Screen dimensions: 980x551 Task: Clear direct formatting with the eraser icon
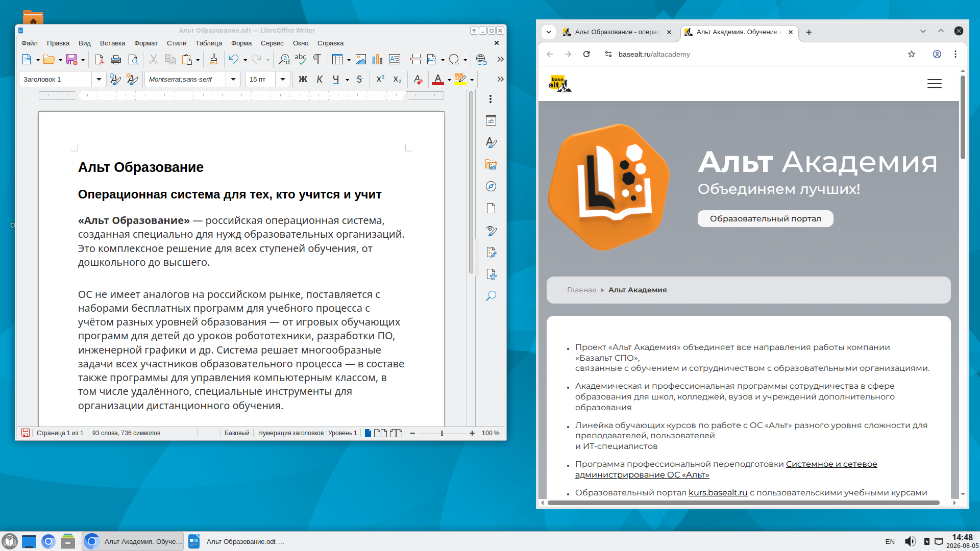pos(418,79)
